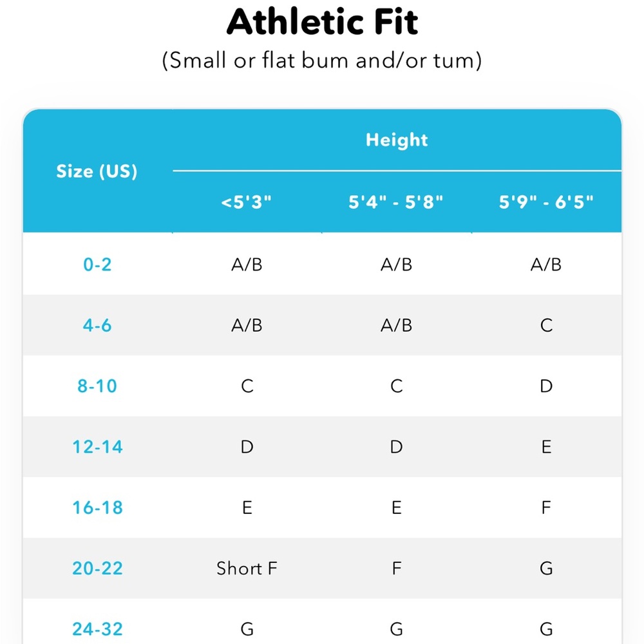The height and width of the screenshot is (644, 644).
Task: Select C in the 4-6 row
Action: (546, 325)
